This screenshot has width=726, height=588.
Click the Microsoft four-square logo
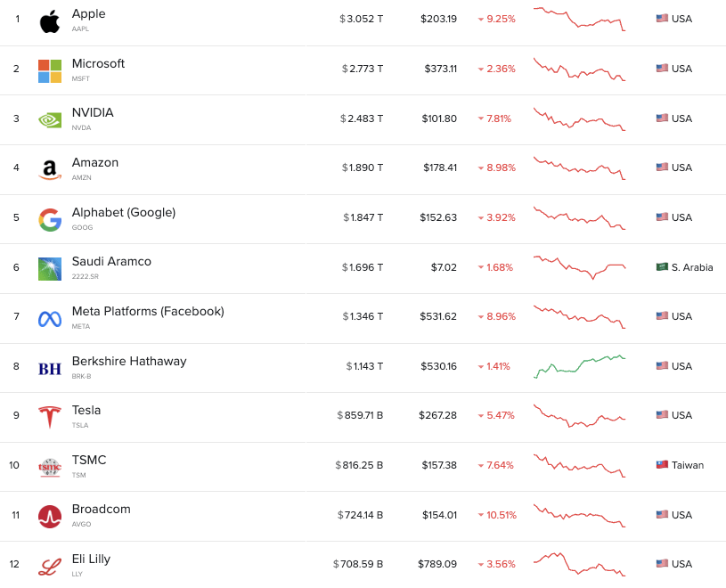50,71
